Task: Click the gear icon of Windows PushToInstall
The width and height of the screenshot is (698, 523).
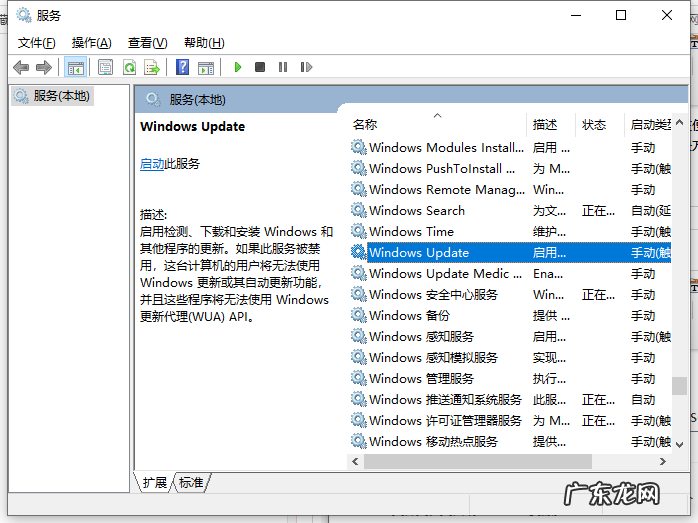Action: pyautogui.click(x=358, y=168)
